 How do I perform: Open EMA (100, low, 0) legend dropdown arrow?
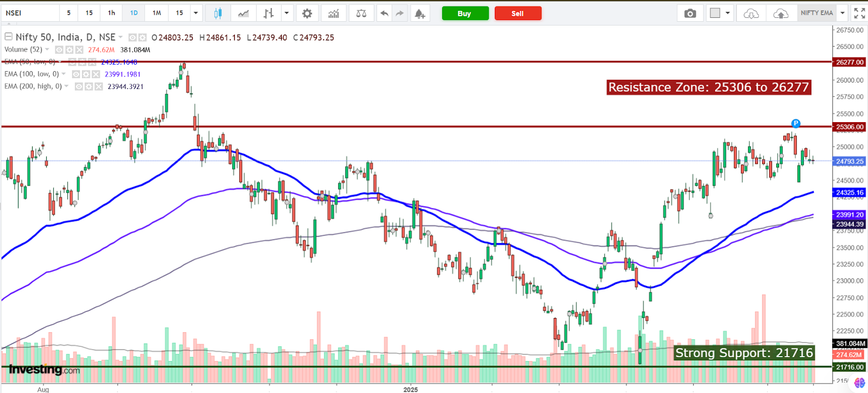(64, 74)
